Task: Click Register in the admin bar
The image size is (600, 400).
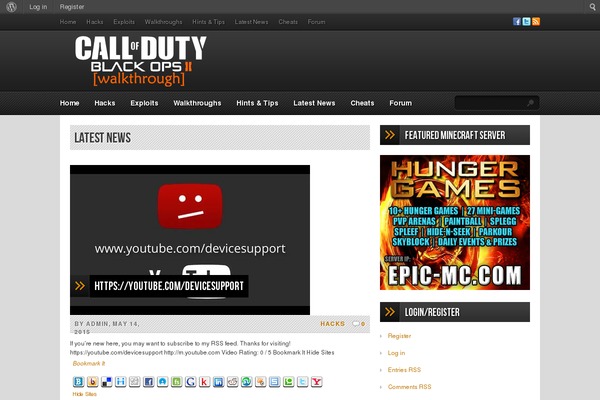Action: click(72, 7)
